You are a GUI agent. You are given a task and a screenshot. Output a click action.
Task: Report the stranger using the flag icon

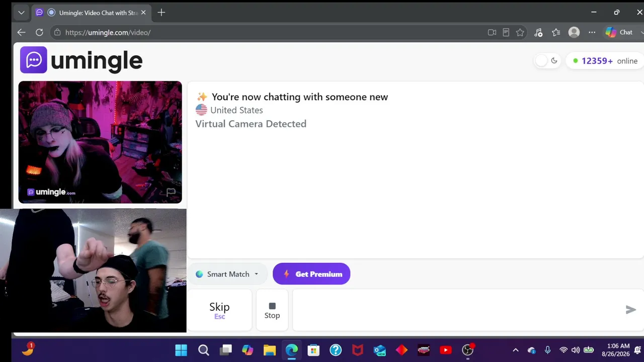coord(171,192)
